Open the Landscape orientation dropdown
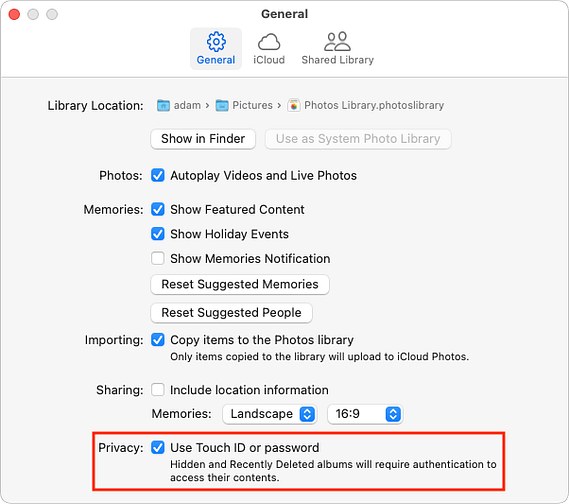This screenshot has width=569, height=504. pyautogui.click(x=270, y=414)
